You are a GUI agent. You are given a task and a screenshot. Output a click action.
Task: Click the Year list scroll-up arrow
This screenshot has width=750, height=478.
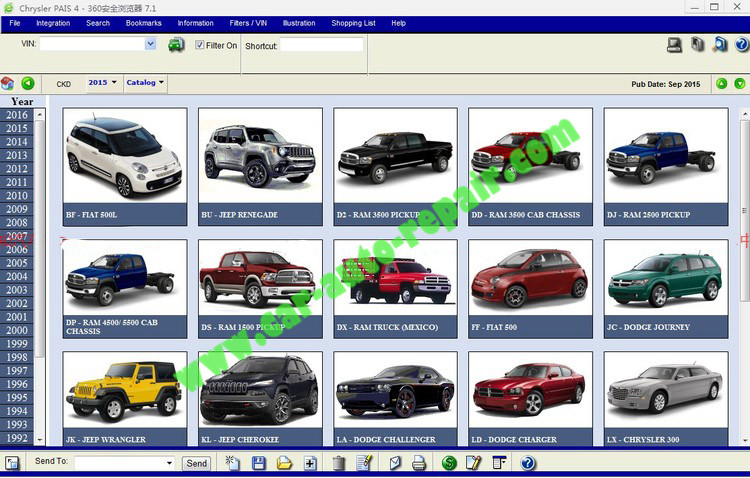tap(40, 114)
